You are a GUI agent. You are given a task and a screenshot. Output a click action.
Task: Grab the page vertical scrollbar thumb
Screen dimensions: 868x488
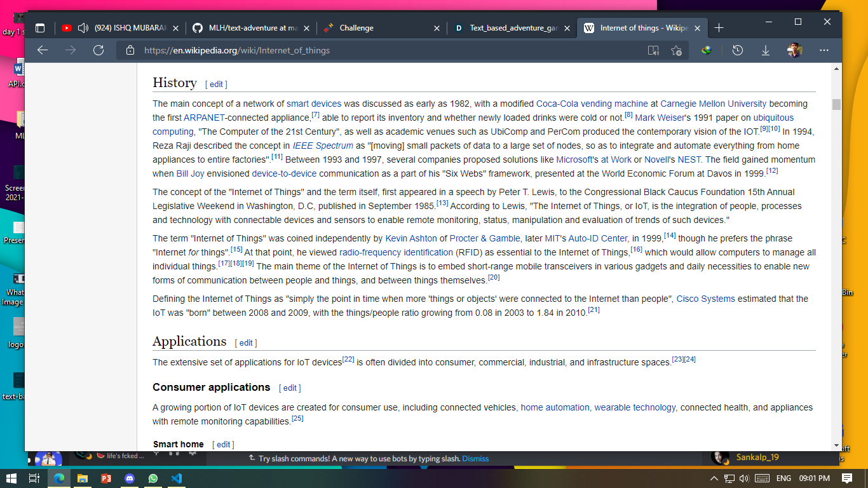836,104
